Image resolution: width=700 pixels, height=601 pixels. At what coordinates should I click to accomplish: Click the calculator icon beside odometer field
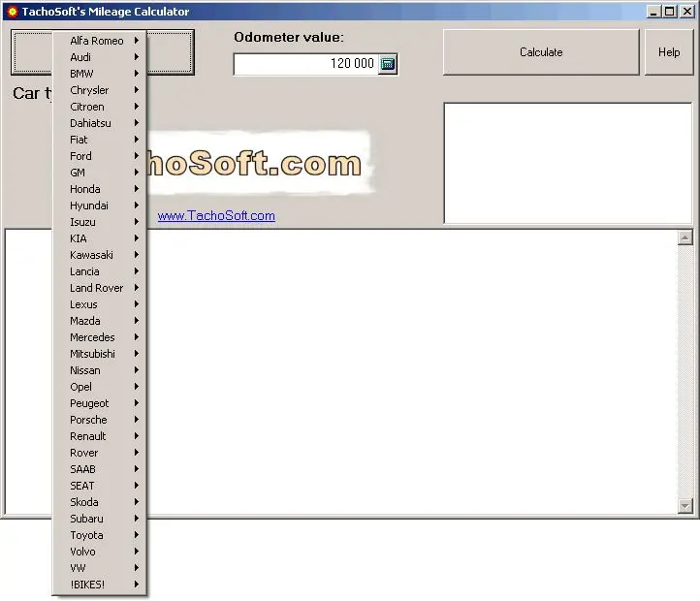388,64
